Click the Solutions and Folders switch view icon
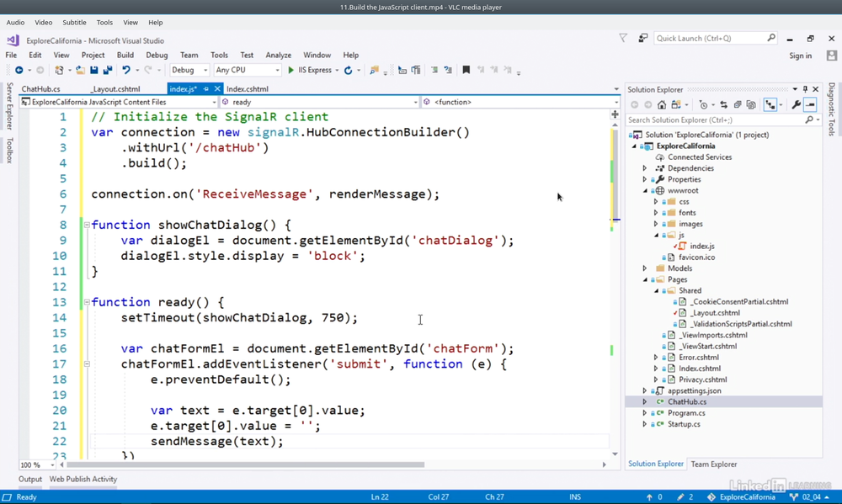Viewport: 842px width, 504px height. point(676,104)
